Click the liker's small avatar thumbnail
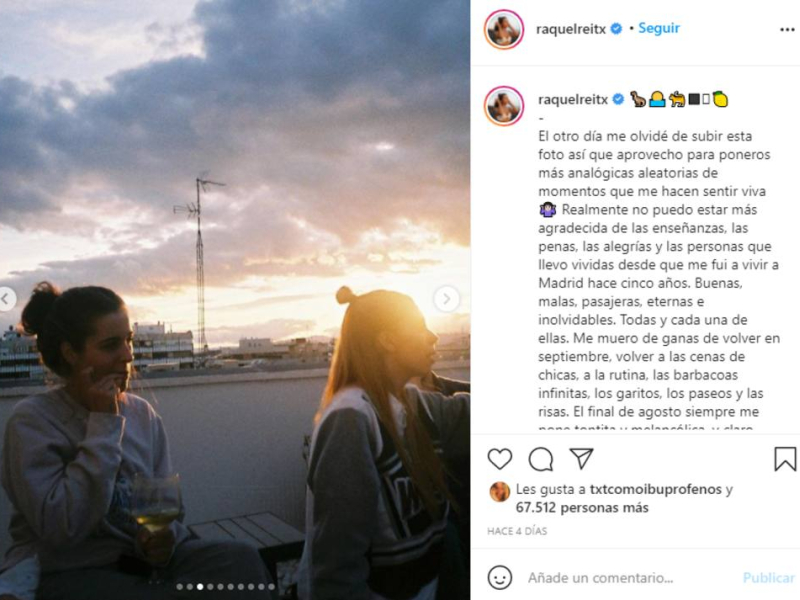 [499, 492]
